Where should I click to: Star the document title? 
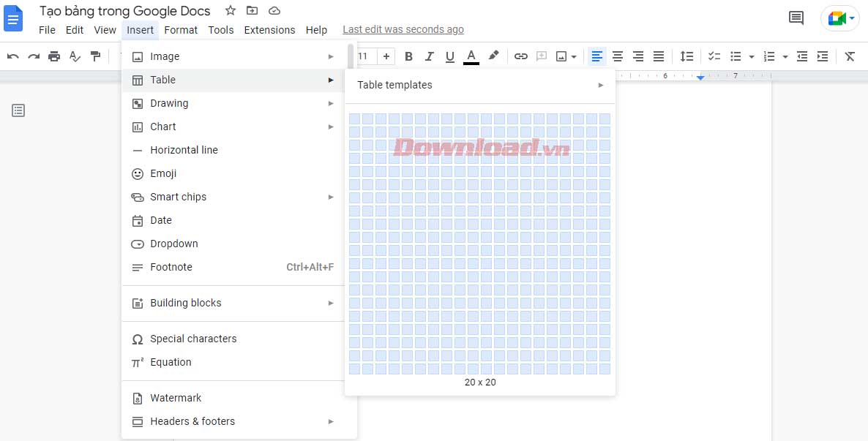click(230, 11)
